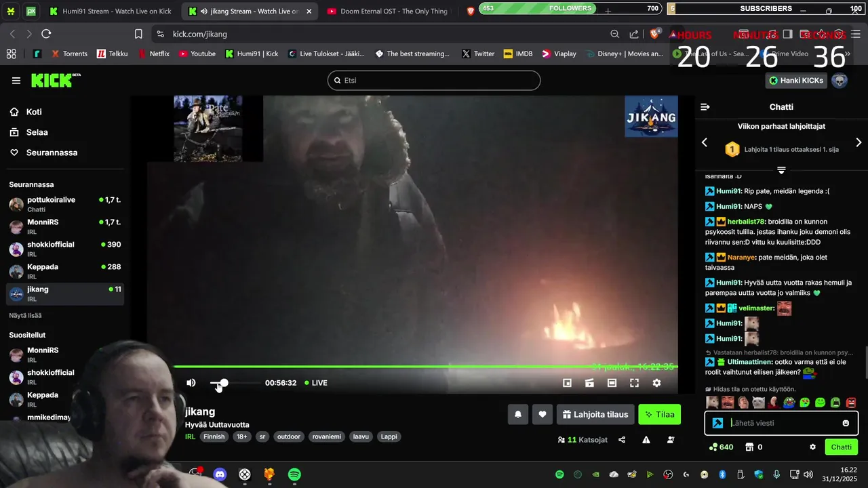The image size is (868, 488).
Task: Enable mini player mode
Action: click(x=568, y=383)
